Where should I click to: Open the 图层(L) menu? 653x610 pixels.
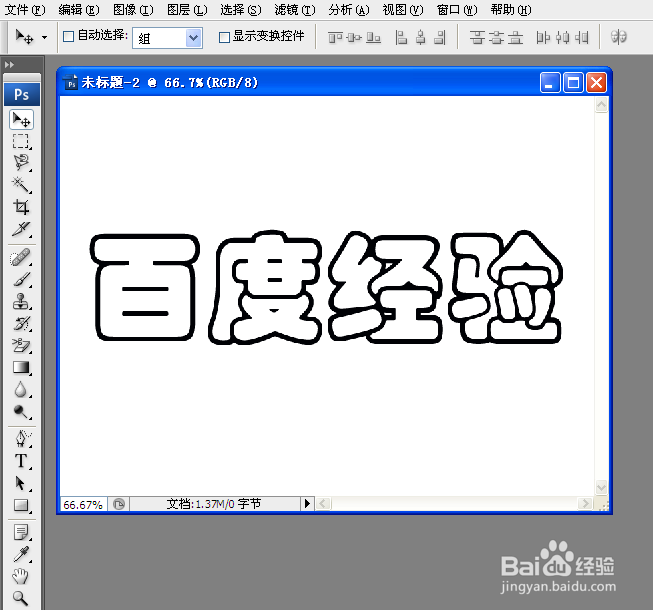pos(187,10)
